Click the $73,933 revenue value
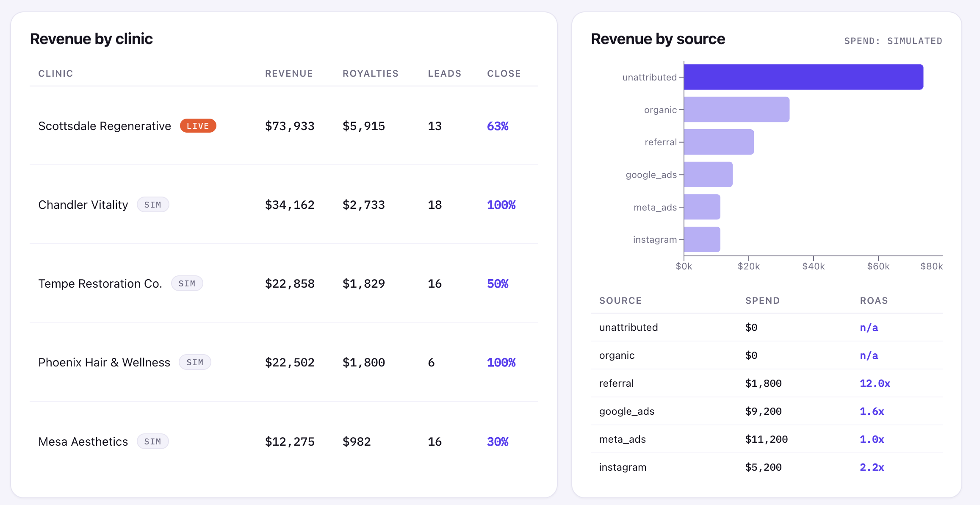The height and width of the screenshot is (505, 980). pyautogui.click(x=290, y=126)
